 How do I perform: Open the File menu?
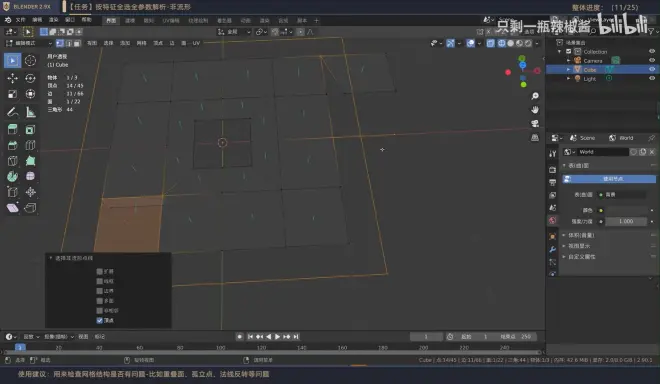pos(21,20)
